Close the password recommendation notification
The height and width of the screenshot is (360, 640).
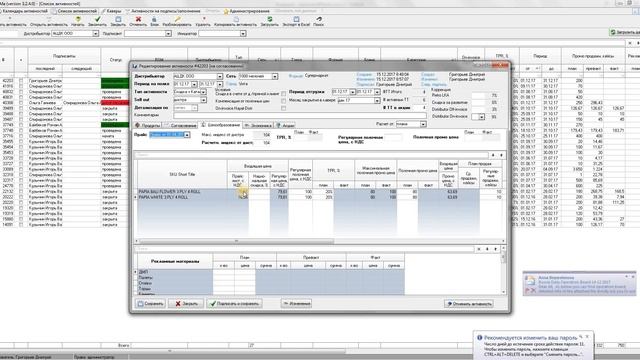[x=587, y=337]
